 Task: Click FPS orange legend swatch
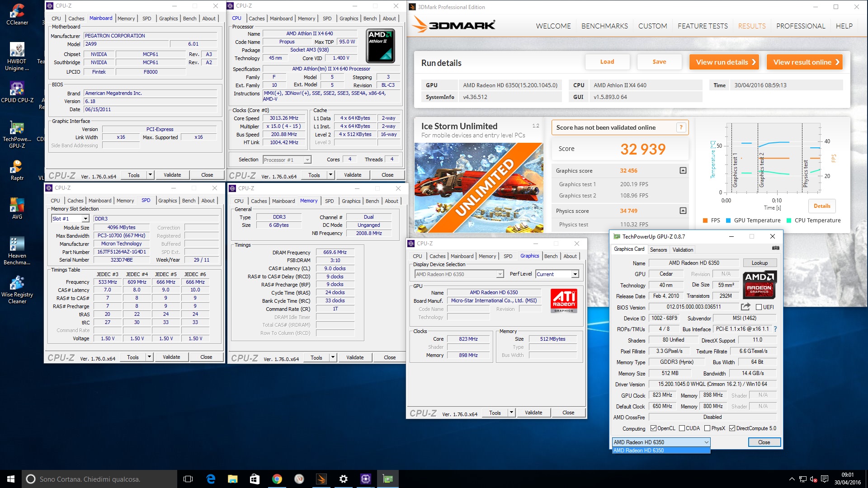tap(705, 221)
